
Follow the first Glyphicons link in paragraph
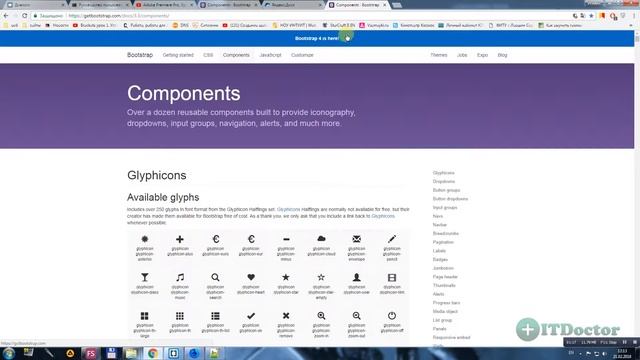point(288,209)
